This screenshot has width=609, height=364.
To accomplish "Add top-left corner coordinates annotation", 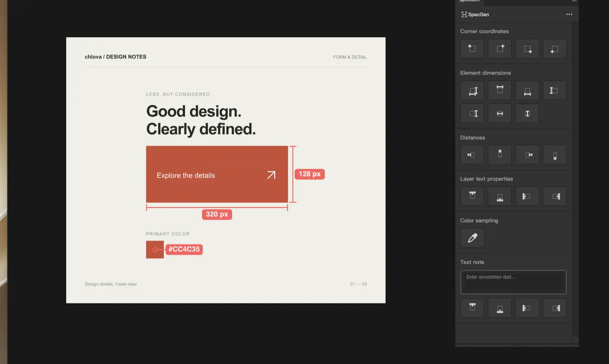I will tap(472, 49).
